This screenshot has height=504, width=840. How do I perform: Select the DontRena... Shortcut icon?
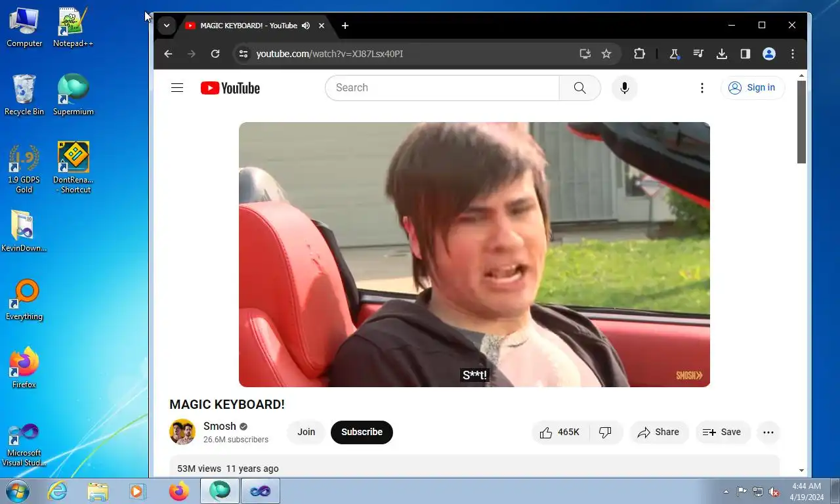73,169
